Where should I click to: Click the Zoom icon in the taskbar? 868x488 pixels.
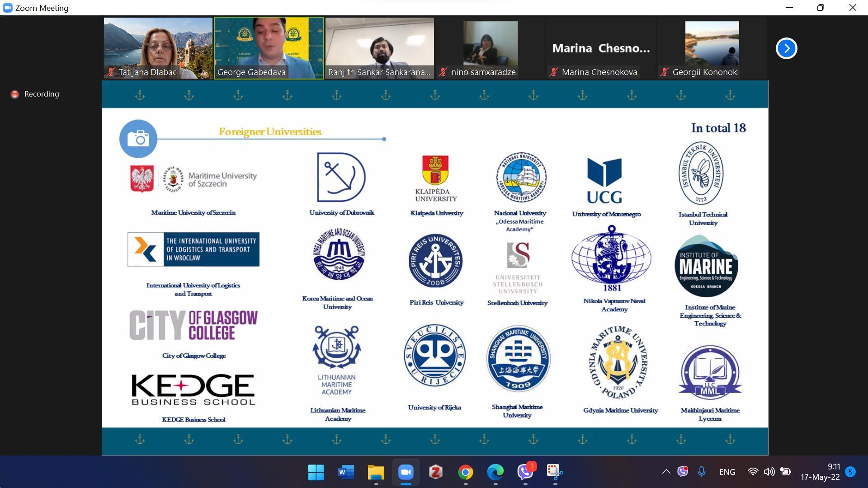tap(406, 472)
